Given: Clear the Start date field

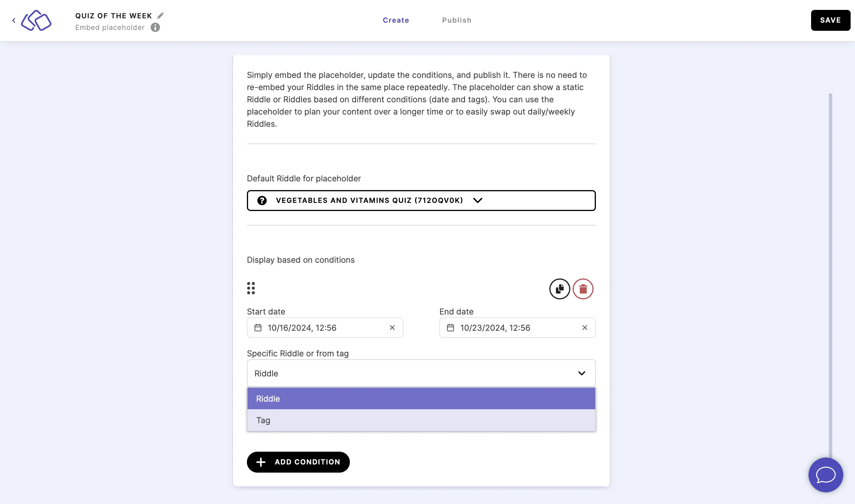Looking at the screenshot, I should click(392, 328).
